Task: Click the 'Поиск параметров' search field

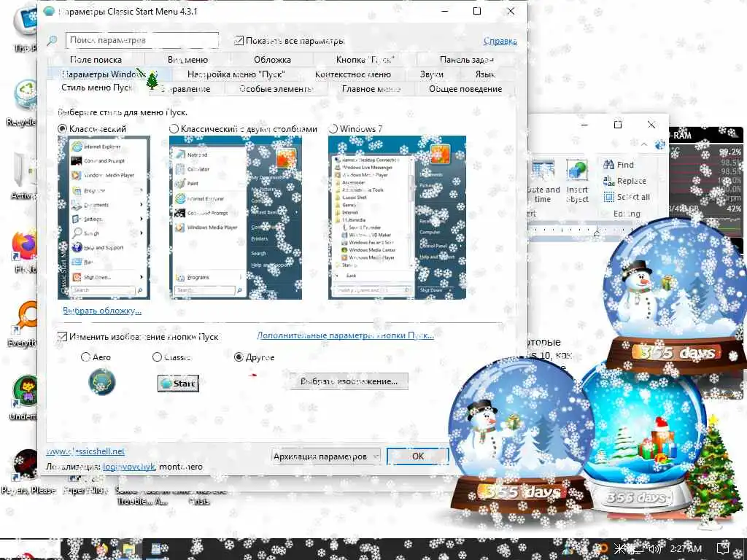Action: point(142,41)
